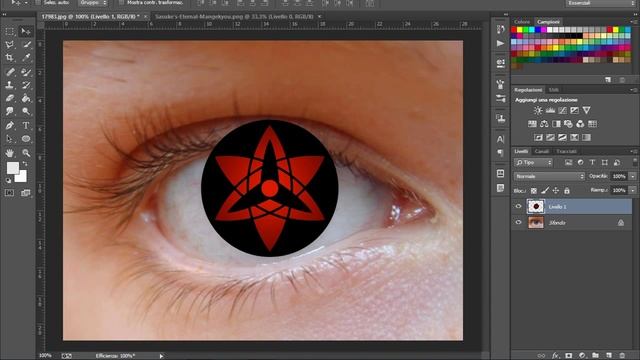Image resolution: width=640 pixels, height=360 pixels.
Task: Choose the Lasso tool
Action: click(9, 44)
